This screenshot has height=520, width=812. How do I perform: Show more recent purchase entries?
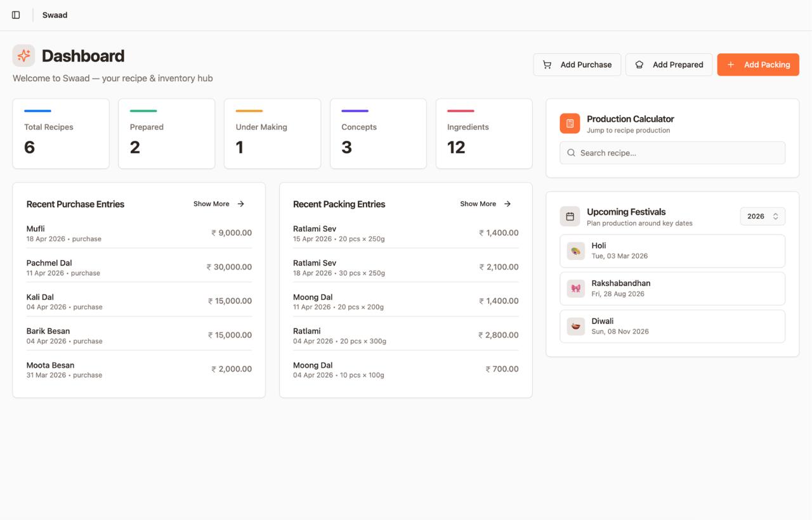pyautogui.click(x=219, y=204)
